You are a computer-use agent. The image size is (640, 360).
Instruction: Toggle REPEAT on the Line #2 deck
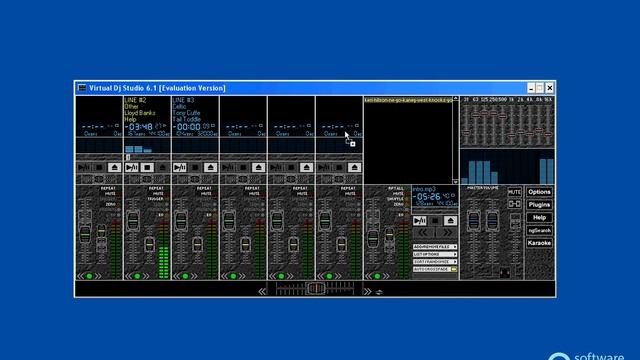point(156,189)
